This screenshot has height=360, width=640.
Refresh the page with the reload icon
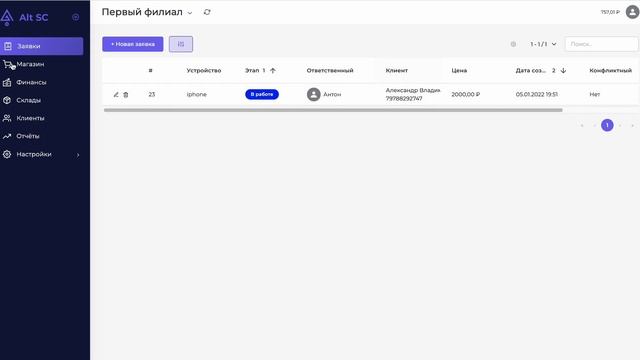click(x=207, y=12)
